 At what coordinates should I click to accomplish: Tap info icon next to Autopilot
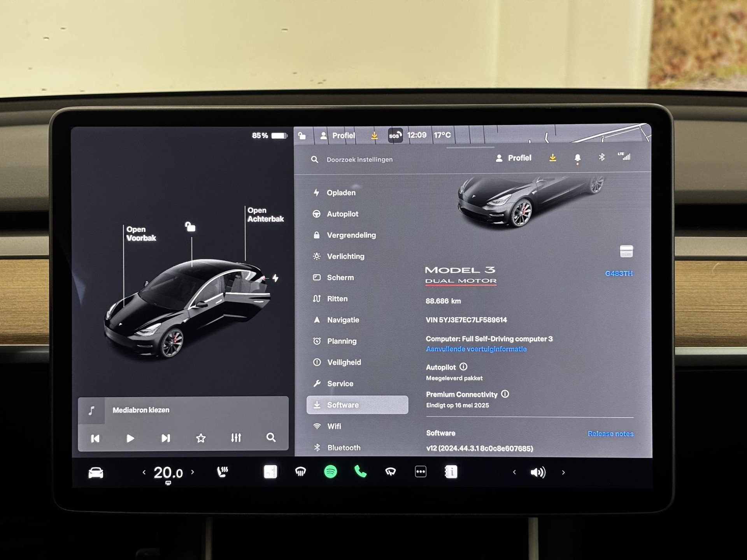(x=463, y=367)
